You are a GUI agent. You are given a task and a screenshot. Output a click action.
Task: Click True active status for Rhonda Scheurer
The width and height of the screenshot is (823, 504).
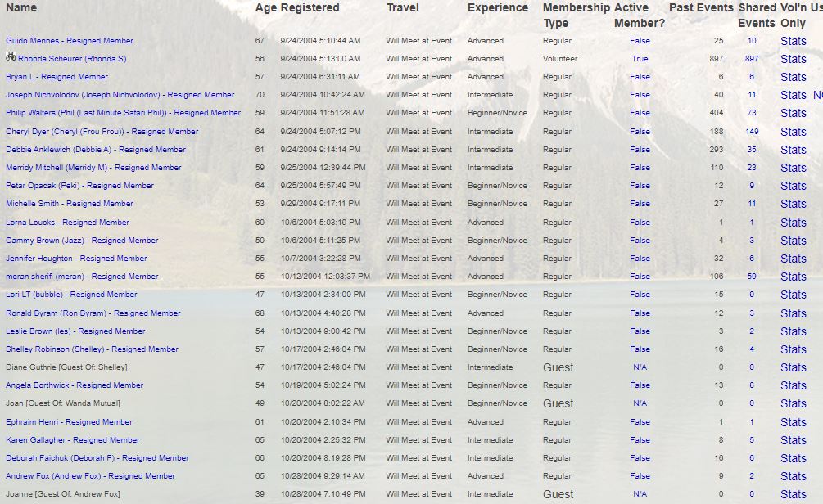pos(640,59)
